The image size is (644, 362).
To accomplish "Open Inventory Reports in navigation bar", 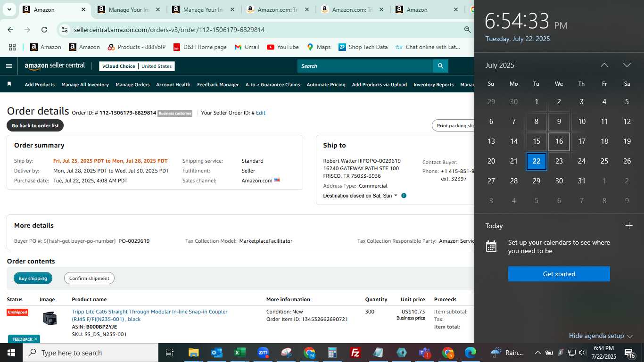I will tap(433, 85).
